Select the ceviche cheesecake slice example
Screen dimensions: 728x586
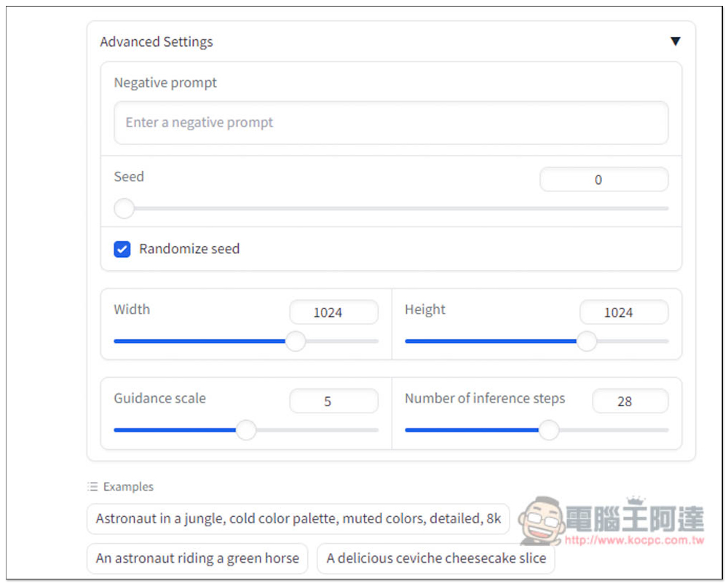coord(436,558)
